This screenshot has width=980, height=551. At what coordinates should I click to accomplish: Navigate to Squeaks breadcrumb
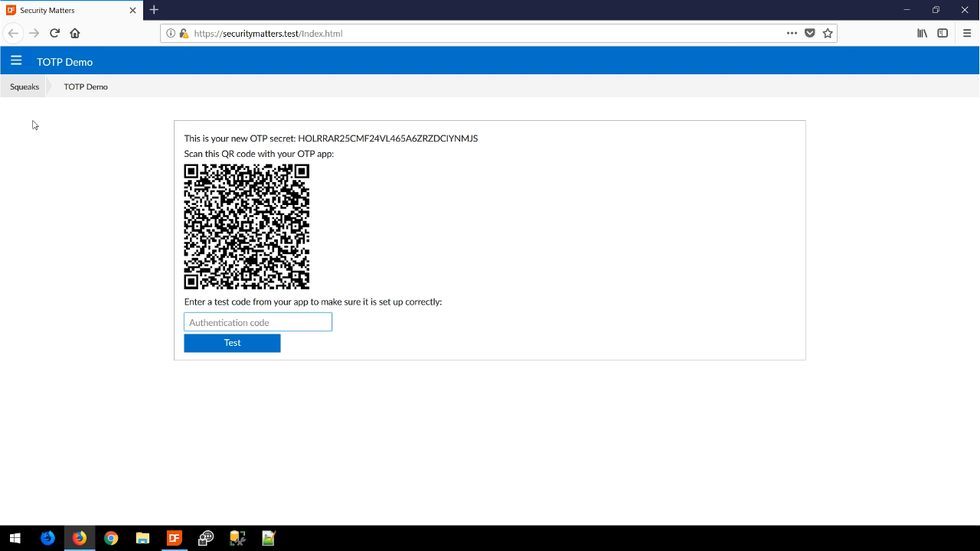point(24,86)
